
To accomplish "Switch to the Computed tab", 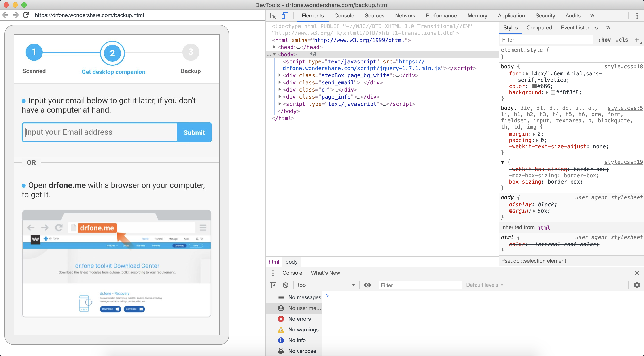I will click(x=539, y=28).
